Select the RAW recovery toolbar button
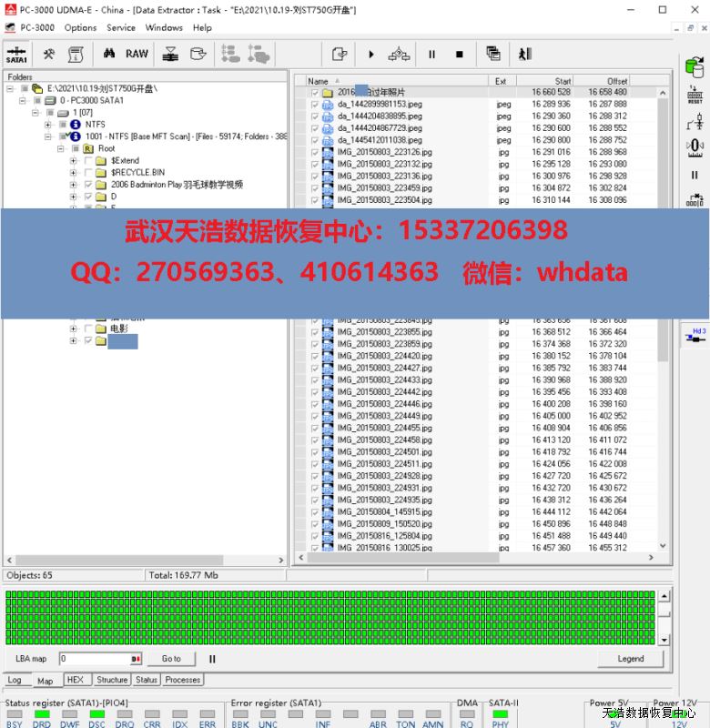This screenshot has width=710, height=728. 137,54
